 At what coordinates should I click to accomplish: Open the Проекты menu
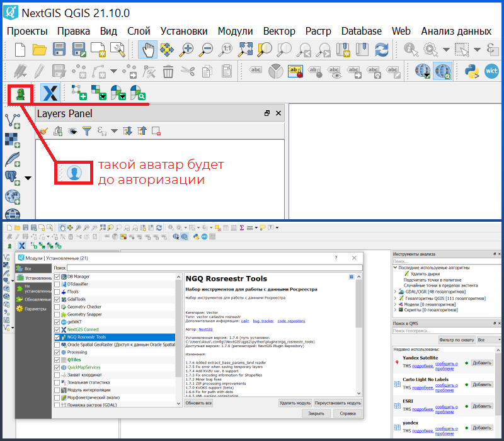pos(27,31)
